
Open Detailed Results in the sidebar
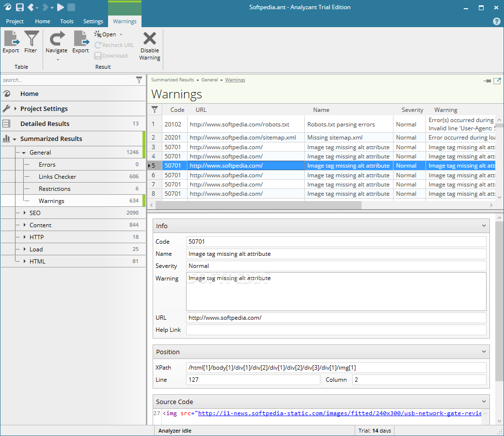coord(73,124)
